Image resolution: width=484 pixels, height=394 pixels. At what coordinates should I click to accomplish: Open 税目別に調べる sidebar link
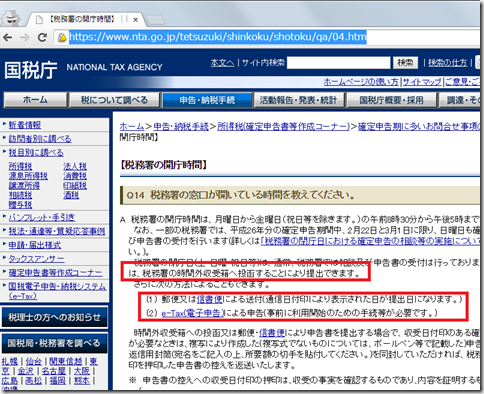36,153
